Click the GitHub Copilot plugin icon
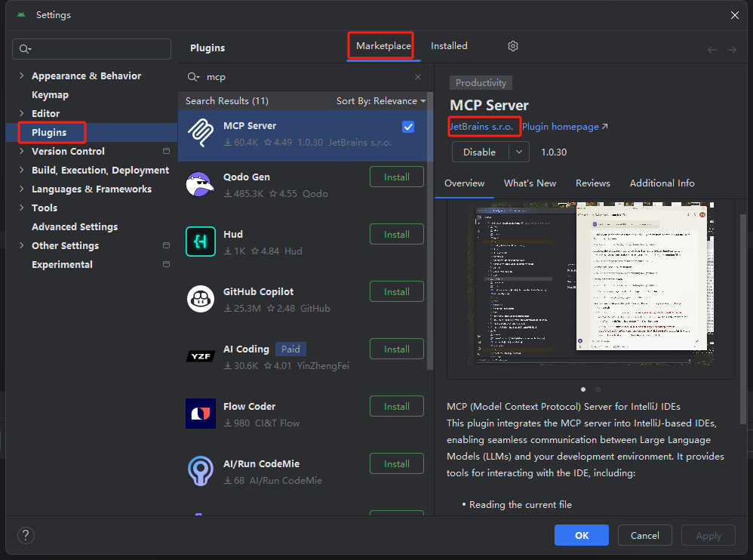The height and width of the screenshot is (560, 753). [200, 299]
